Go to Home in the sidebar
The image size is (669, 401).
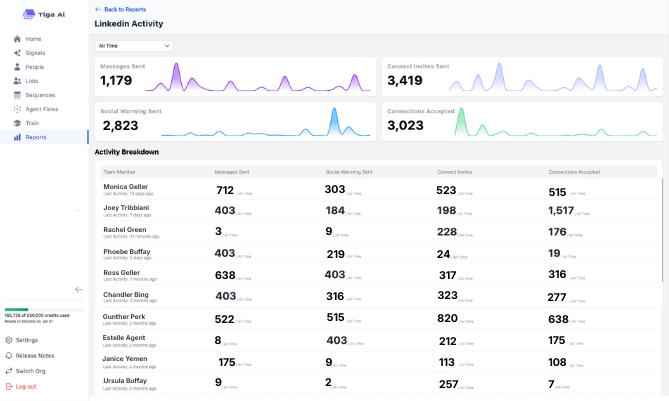[33, 39]
